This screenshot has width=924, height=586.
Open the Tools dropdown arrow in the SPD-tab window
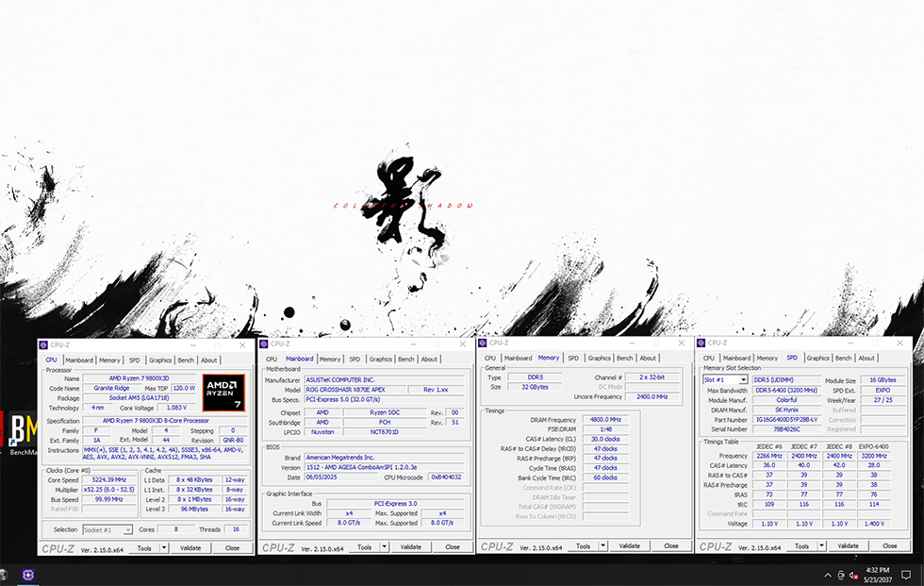[821, 546]
